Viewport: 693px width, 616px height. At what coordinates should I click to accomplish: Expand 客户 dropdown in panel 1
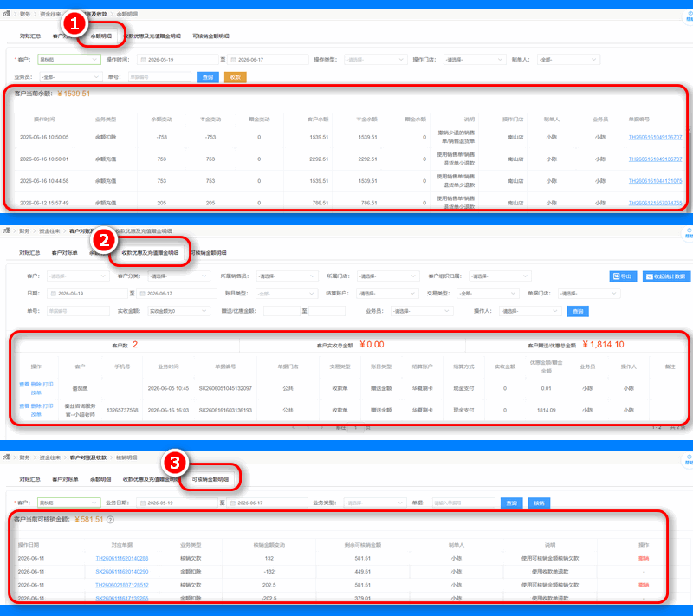(69, 60)
